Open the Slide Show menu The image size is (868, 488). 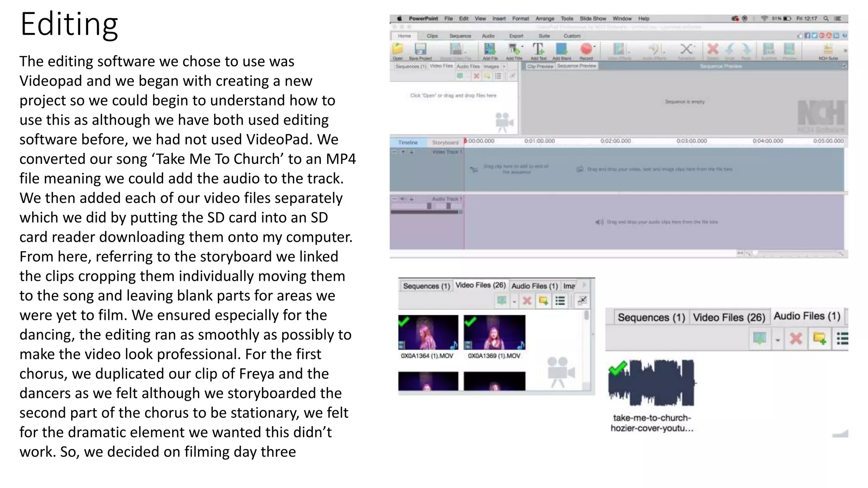point(593,19)
